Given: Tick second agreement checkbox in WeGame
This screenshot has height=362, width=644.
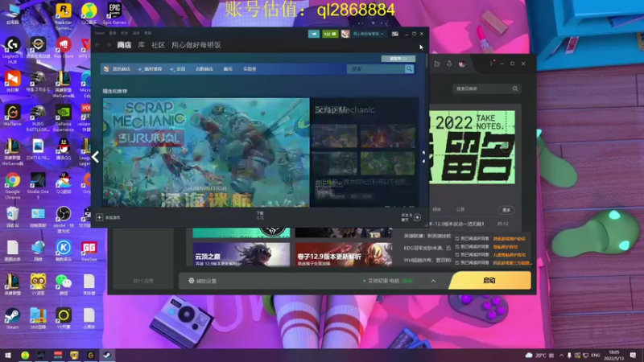Looking at the screenshot, I should [x=456, y=247].
